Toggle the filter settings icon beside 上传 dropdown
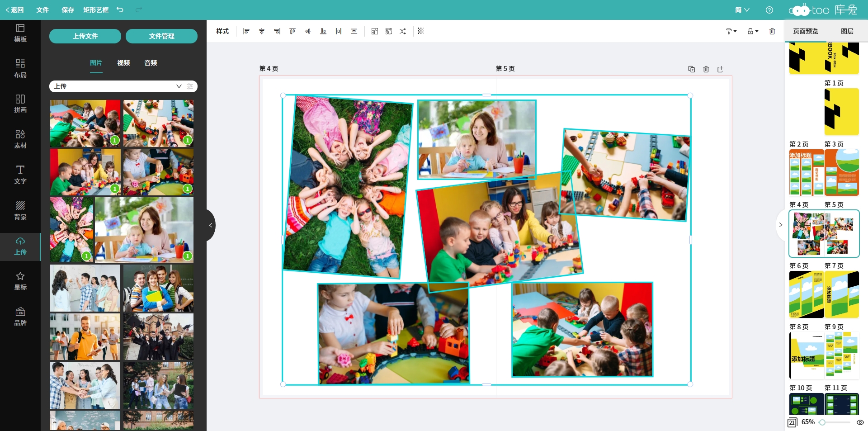Screen dimensions: 868x431 [x=190, y=86]
